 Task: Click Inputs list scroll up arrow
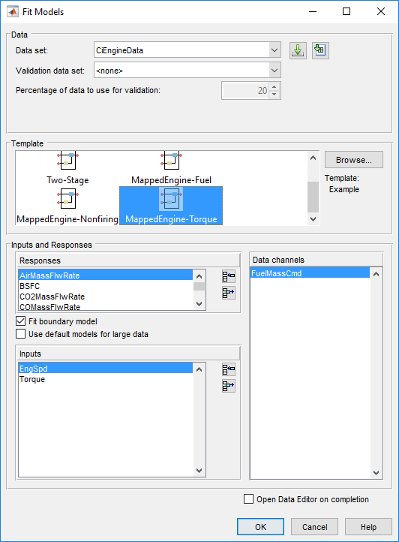pos(199,370)
